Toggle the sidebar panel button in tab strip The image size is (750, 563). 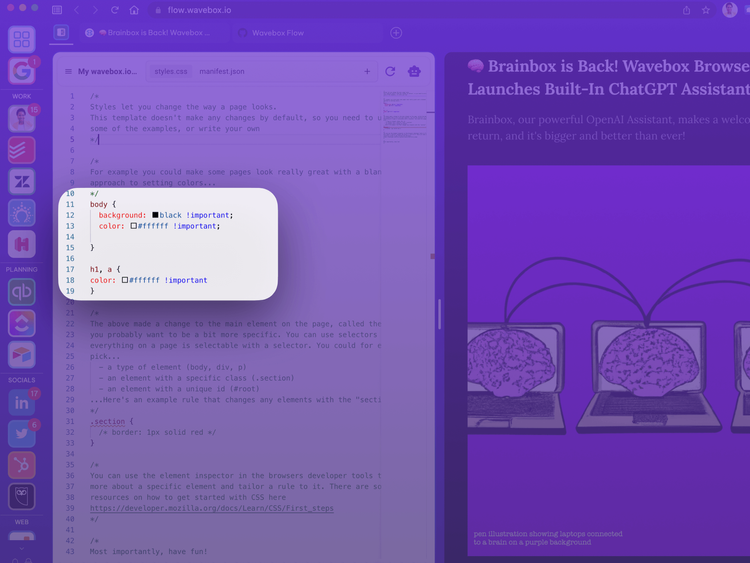tap(61, 32)
